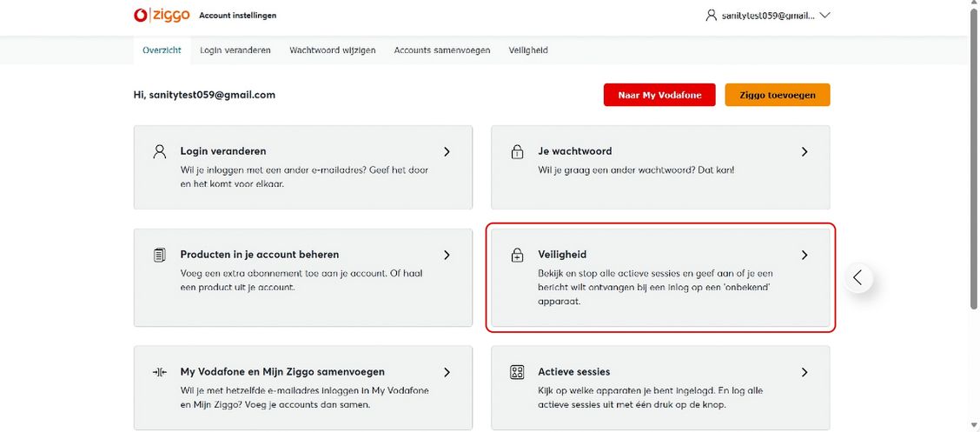
Task: Open the Accounts samenvoegen tab
Action: pos(442,50)
